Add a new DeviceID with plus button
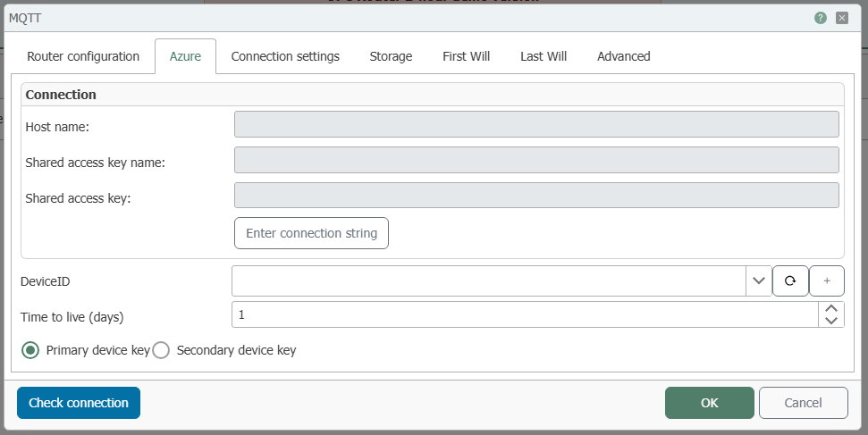The image size is (868, 435). coord(826,280)
